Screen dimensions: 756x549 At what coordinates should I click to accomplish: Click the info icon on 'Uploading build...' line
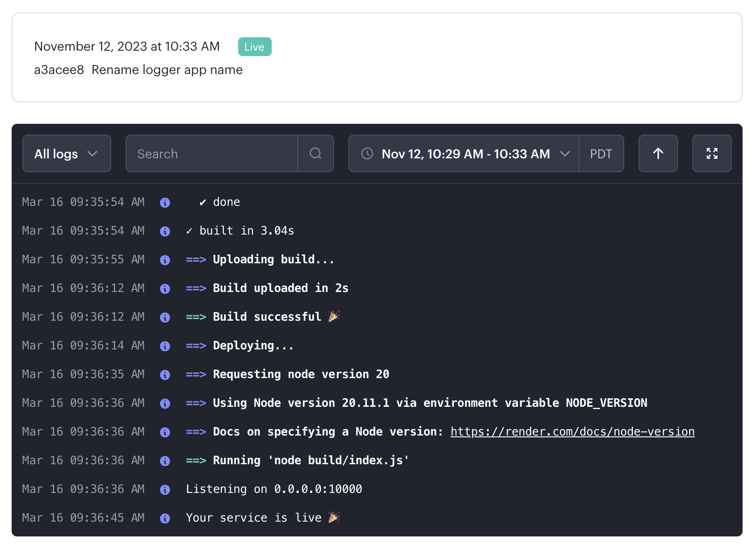coord(165,260)
